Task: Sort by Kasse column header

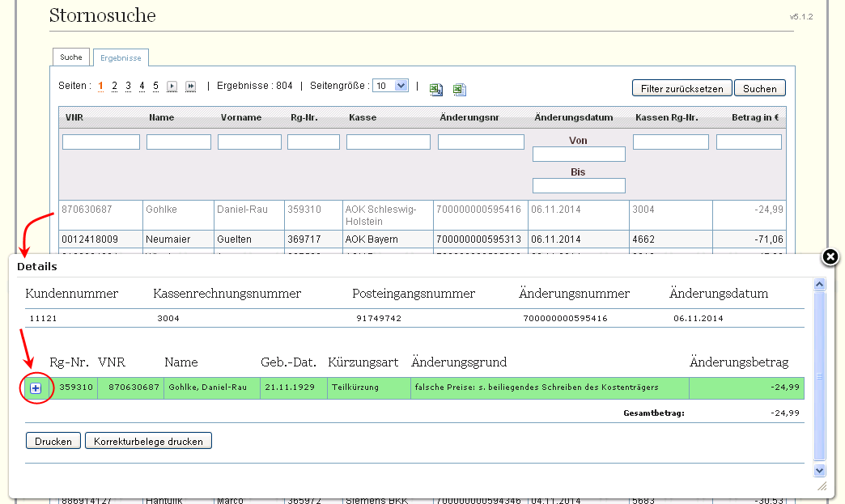Action: click(363, 117)
